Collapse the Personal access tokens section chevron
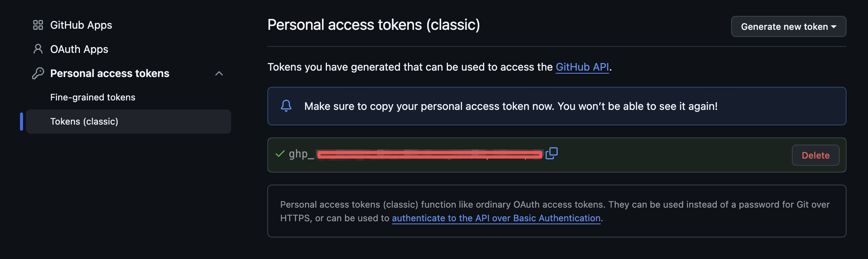Image resolution: width=868 pixels, height=259 pixels. (x=219, y=73)
